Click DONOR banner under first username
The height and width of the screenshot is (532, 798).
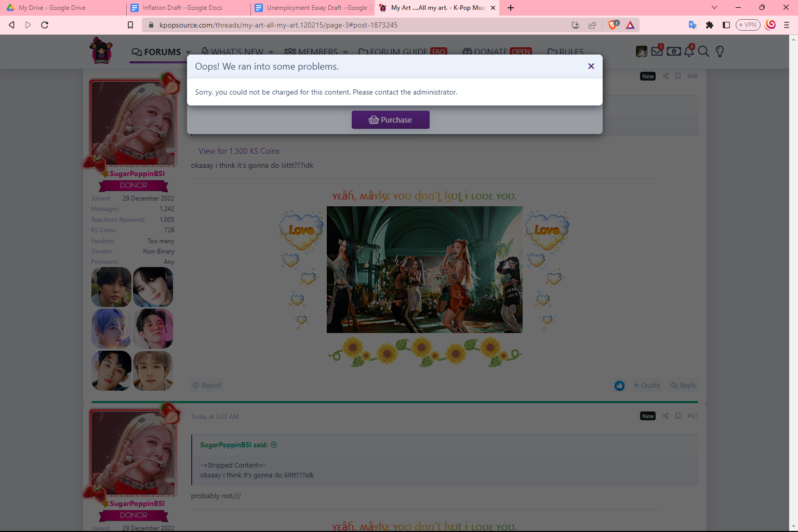pyautogui.click(x=134, y=185)
